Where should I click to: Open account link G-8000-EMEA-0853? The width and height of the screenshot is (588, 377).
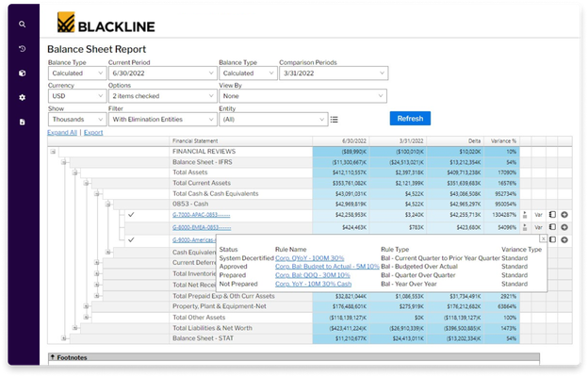coord(202,227)
